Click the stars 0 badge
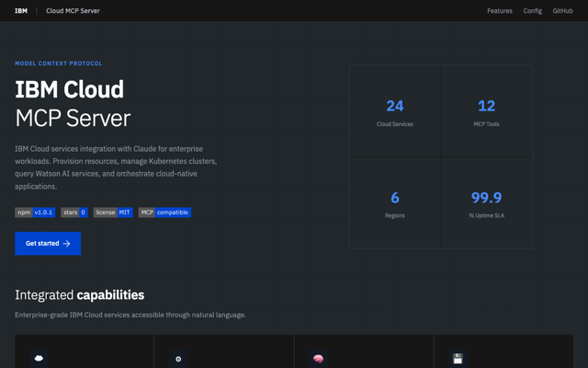588x368 pixels. click(x=74, y=213)
